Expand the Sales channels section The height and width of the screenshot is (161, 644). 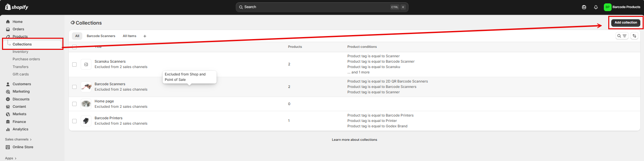[18, 139]
